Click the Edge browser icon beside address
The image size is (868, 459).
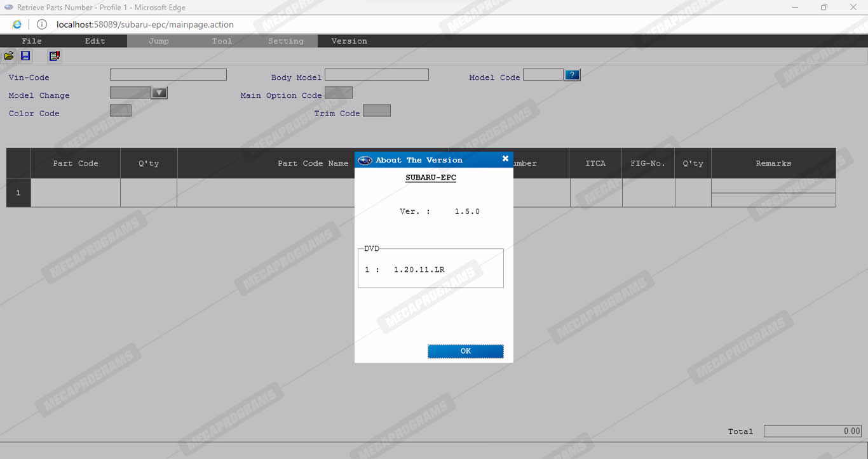click(17, 25)
